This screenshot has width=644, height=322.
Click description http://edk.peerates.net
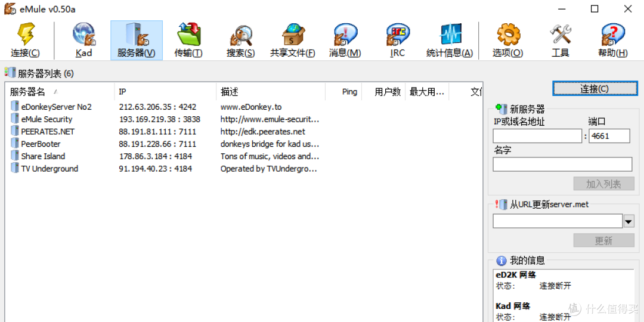pos(263,131)
